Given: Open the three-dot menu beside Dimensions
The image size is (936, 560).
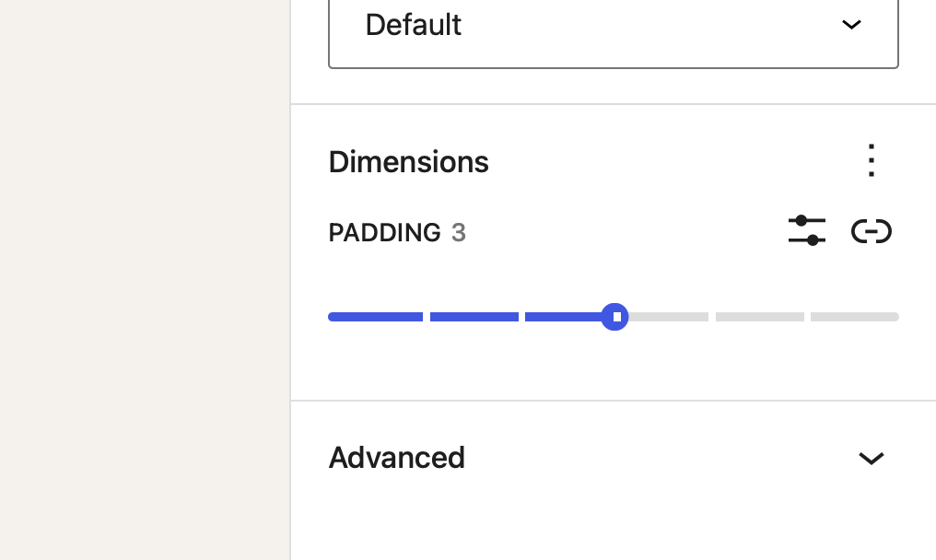Looking at the screenshot, I should [x=871, y=160].
